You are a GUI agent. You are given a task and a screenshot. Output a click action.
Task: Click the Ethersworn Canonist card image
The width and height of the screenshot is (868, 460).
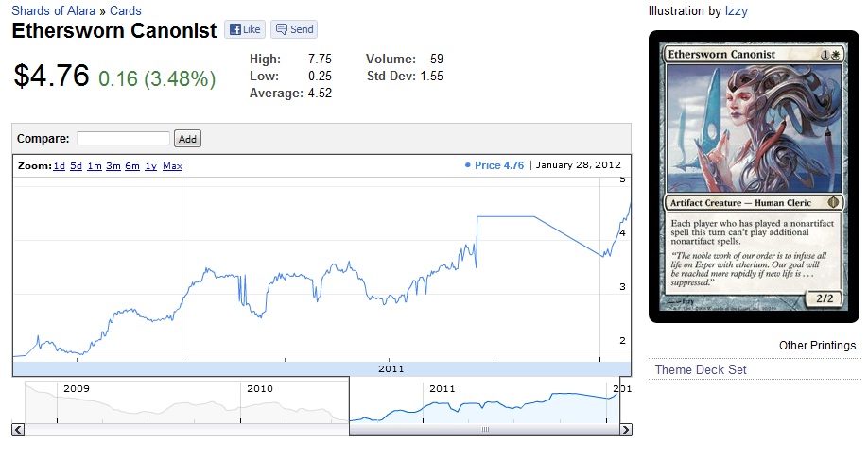click(x=754, y=176)
